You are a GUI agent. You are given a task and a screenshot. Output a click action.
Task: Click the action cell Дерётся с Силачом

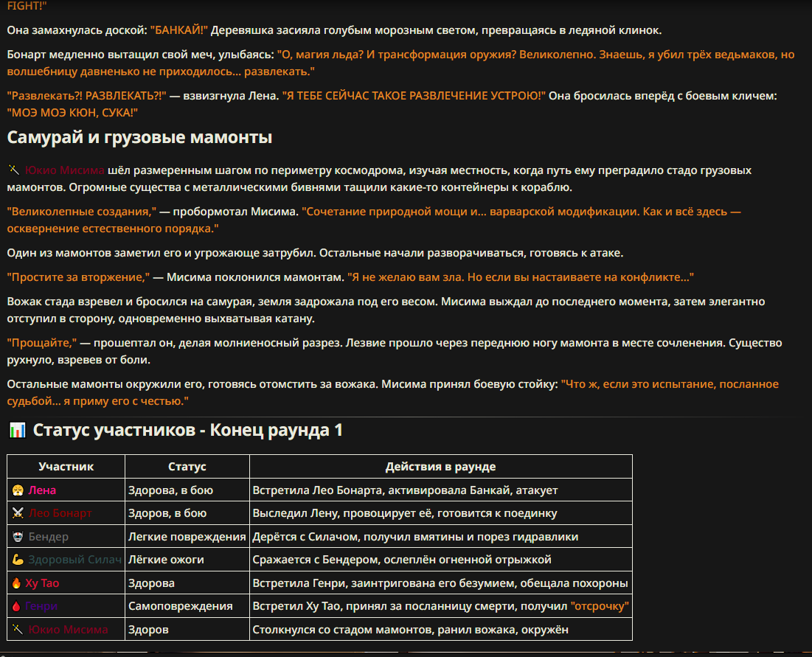coord(441,536)
